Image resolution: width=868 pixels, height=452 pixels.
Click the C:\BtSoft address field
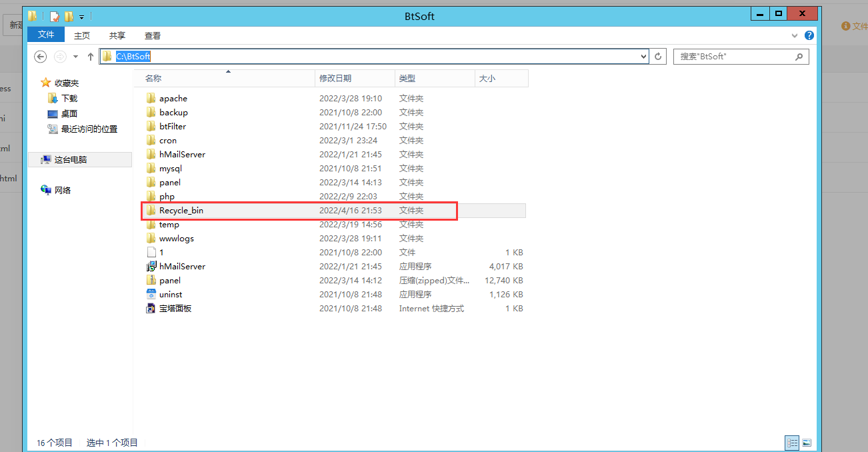click(x=374, y=57)
